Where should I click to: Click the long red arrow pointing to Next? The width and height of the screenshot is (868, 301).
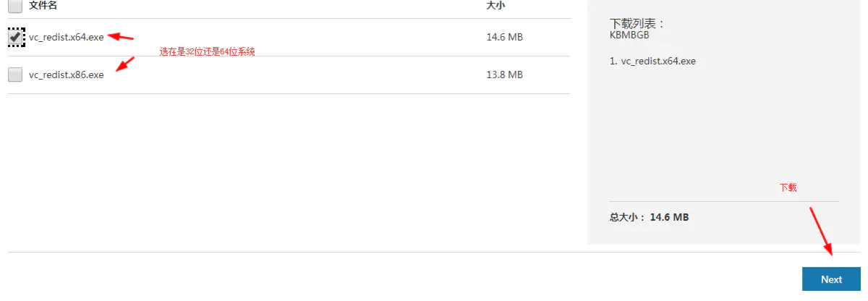coord(821,231)
